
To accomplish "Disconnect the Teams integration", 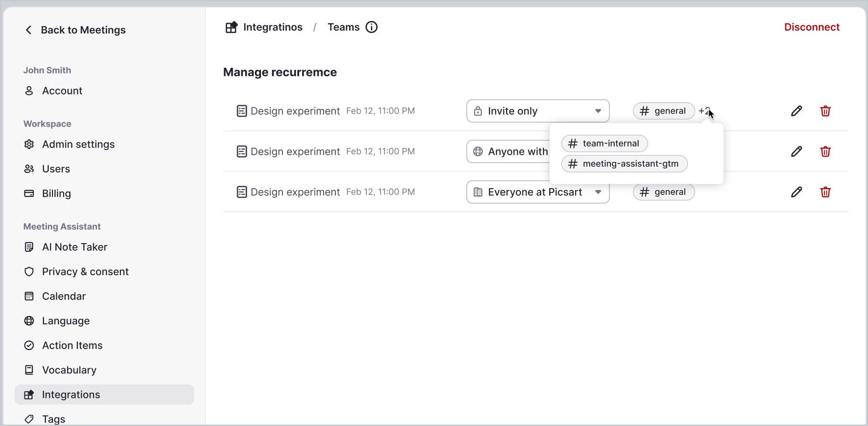I will [x=812, y=27].
